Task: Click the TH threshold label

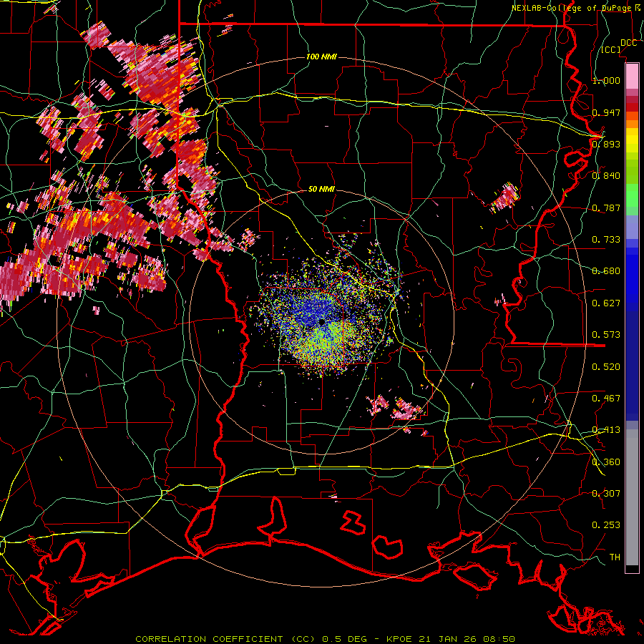Action: pyautogui.click(x=615, y=557)
